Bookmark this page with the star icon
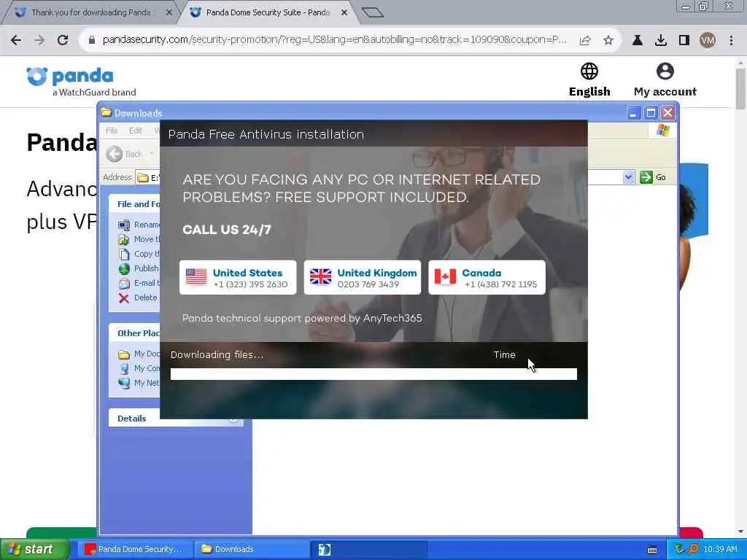This screenshot has height=560, width=747. (608, 41)
